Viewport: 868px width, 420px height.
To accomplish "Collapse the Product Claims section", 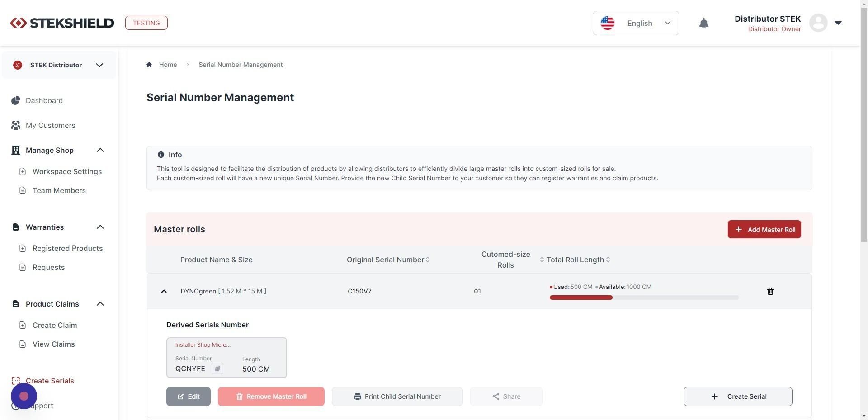I will click(x=100, y=304).
